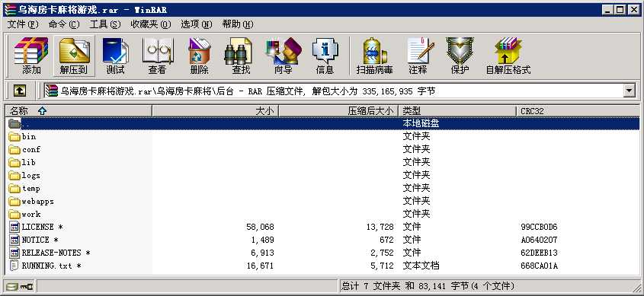Viewport: 644px width, 296px height.
Task: Start 扫描病毒 (Virus Scan) tool
Action: pyautogui.click(x=374, y=56)
